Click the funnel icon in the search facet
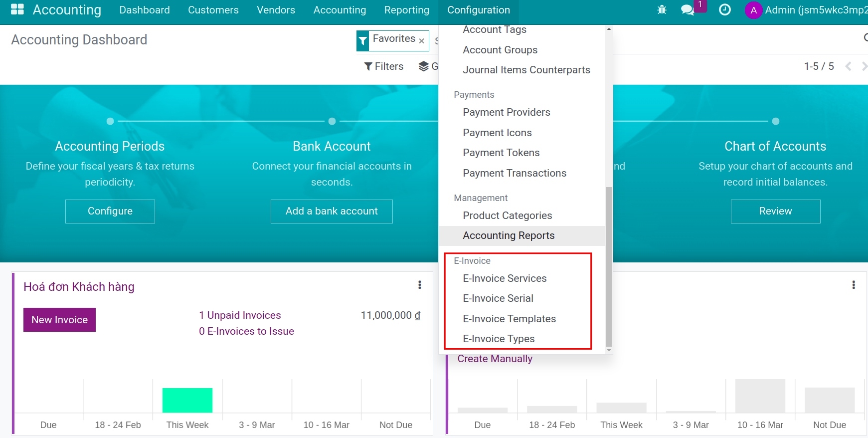 point(362,41)
